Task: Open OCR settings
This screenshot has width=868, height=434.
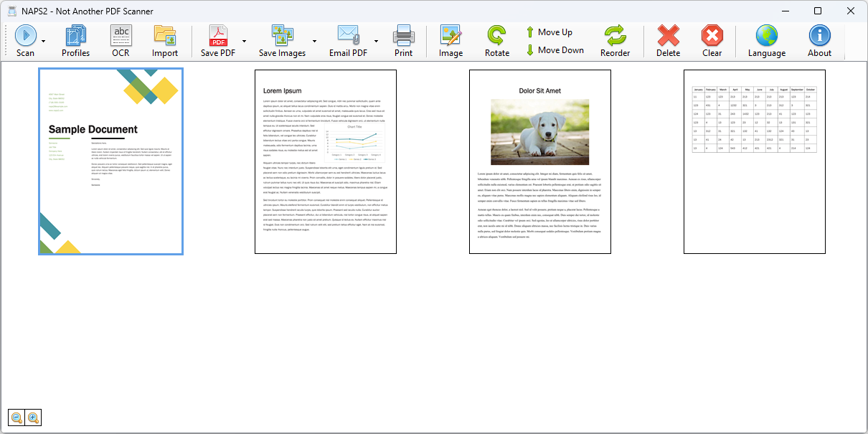Action: coord(120,39)
